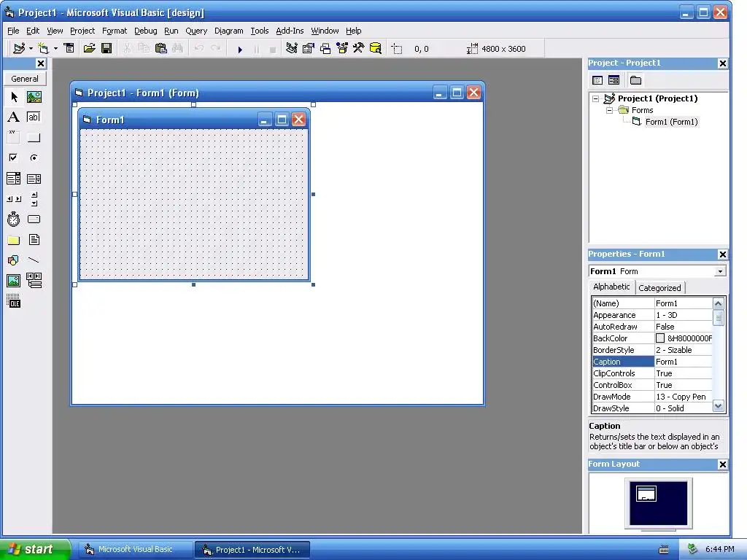Select the CheckBox control tool

pos(14,157)
